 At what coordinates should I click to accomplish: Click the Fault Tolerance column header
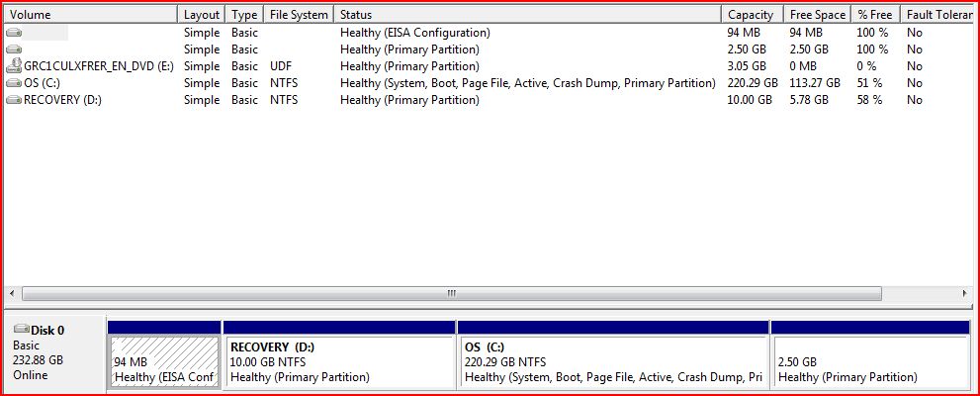pos(937,15)
